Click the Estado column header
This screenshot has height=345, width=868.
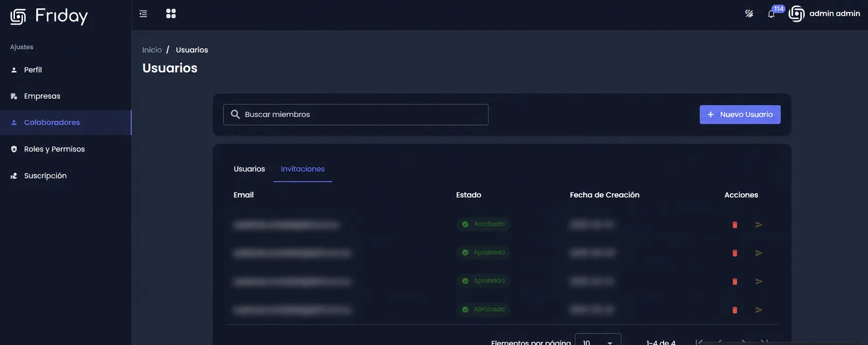click(468, 195)
